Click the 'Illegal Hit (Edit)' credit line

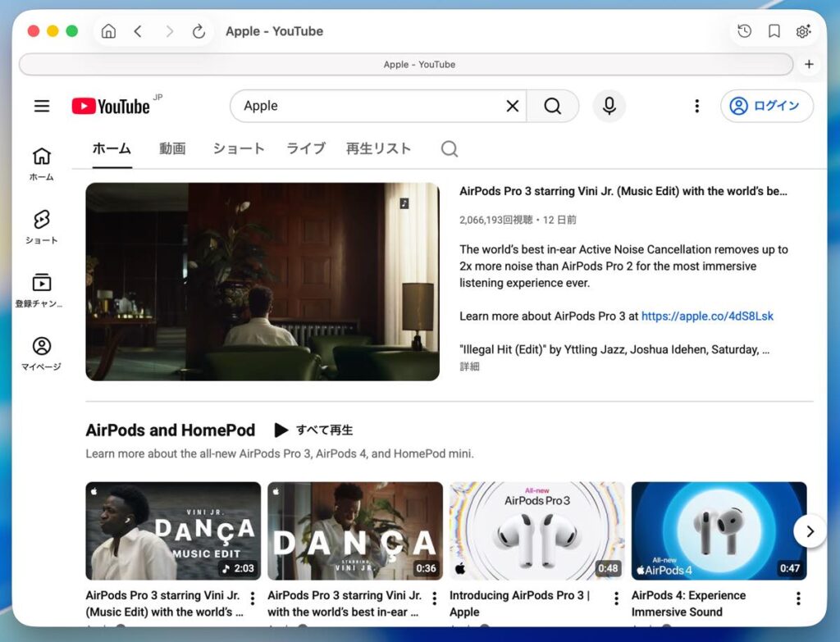pos(614,349)
